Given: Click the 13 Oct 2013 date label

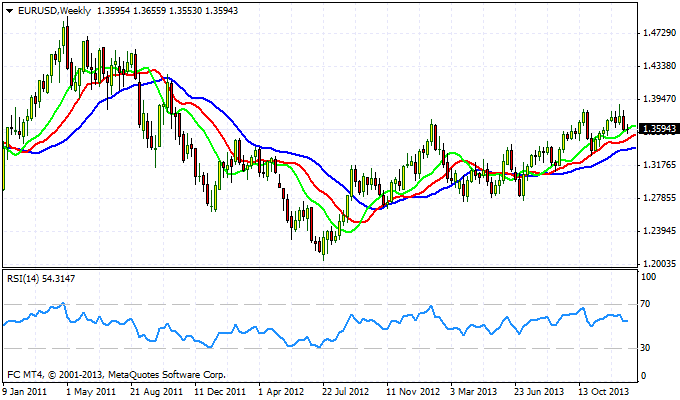Looking at the screenshot, I should pyautogui.click(x=604, y=392).
